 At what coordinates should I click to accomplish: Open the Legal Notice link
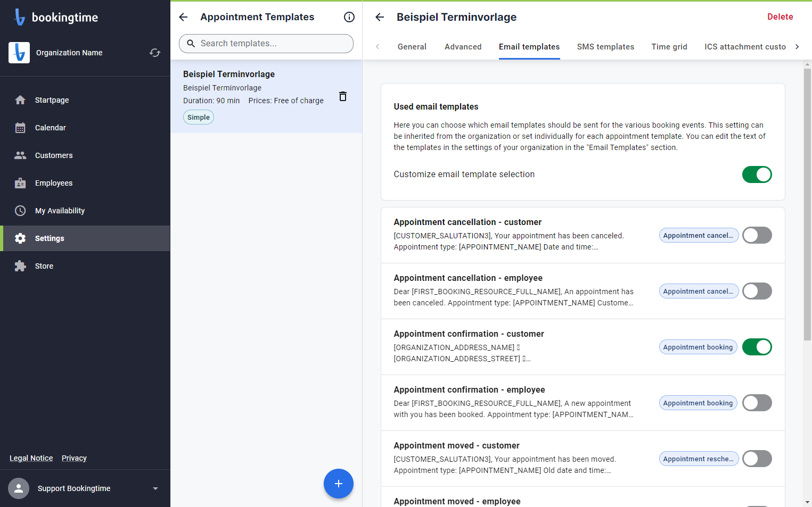(x=31, y=458)
